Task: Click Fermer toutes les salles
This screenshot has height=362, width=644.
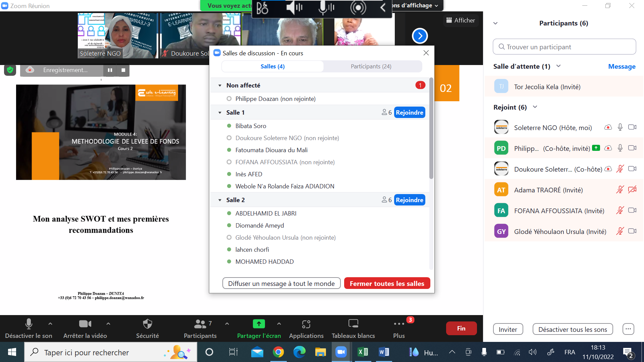Action: 387,284
